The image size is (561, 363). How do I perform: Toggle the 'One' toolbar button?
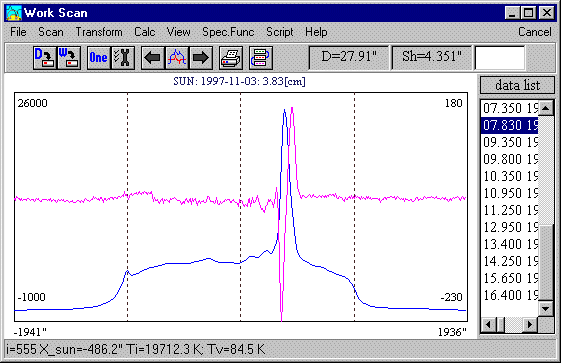pos(99,58)
